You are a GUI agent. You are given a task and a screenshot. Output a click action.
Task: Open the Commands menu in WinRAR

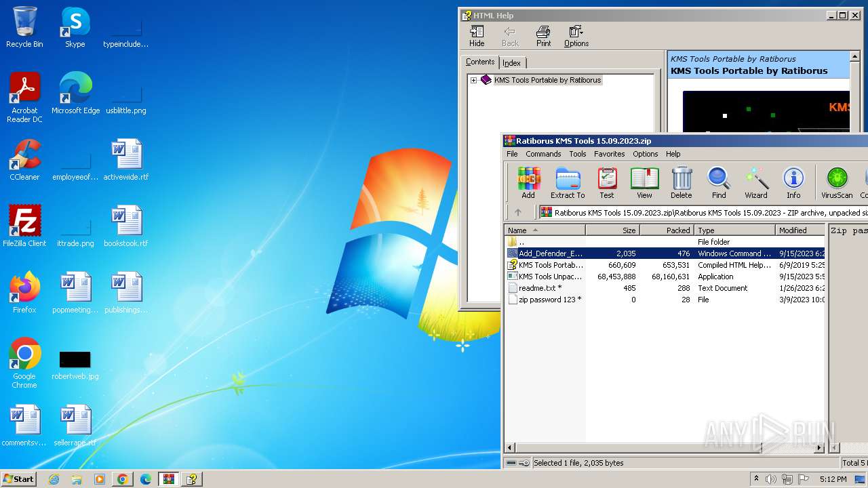coord(543,154)
